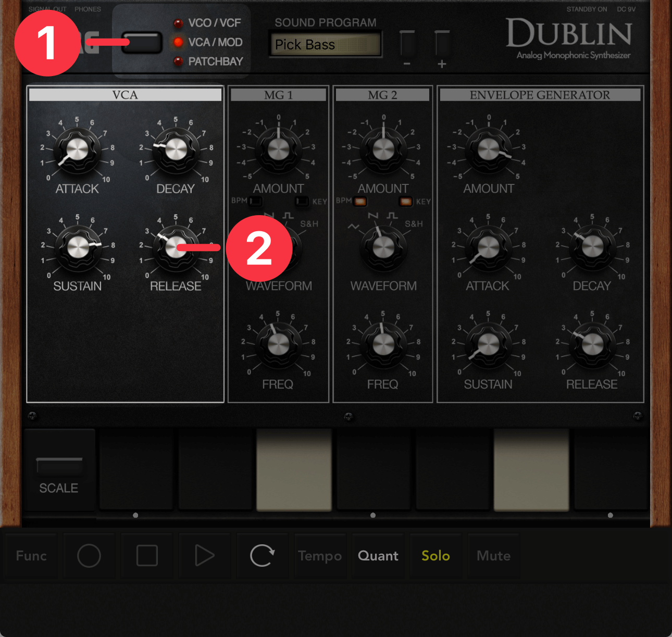Toggle the loop arrow button
Viewport: 672px width, 637px height.
(262, 556)
